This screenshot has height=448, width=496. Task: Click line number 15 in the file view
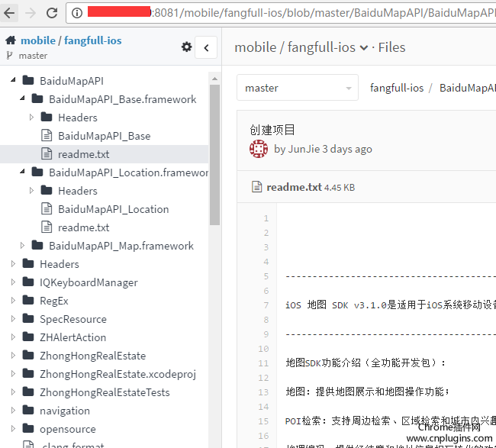pos(263,421)
